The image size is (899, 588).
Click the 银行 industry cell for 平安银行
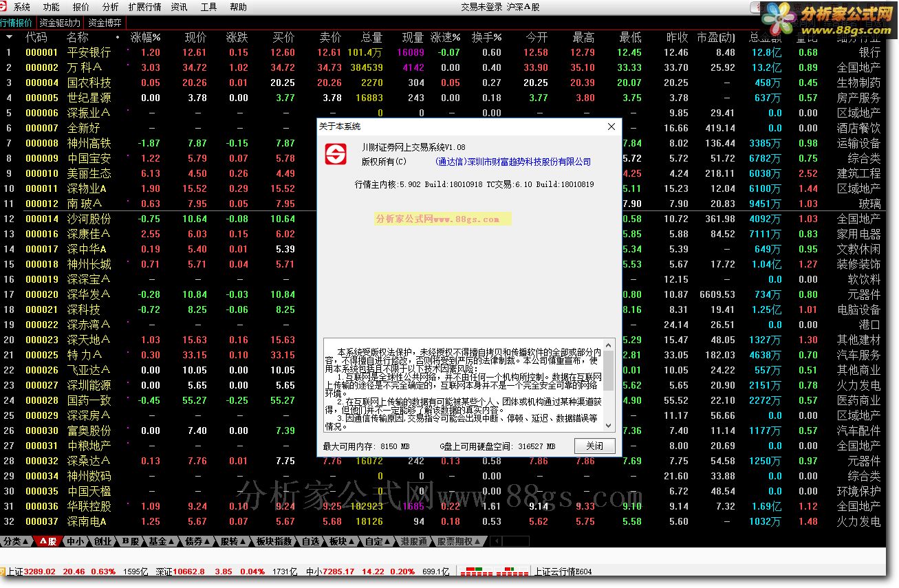(x=869, y=52)
